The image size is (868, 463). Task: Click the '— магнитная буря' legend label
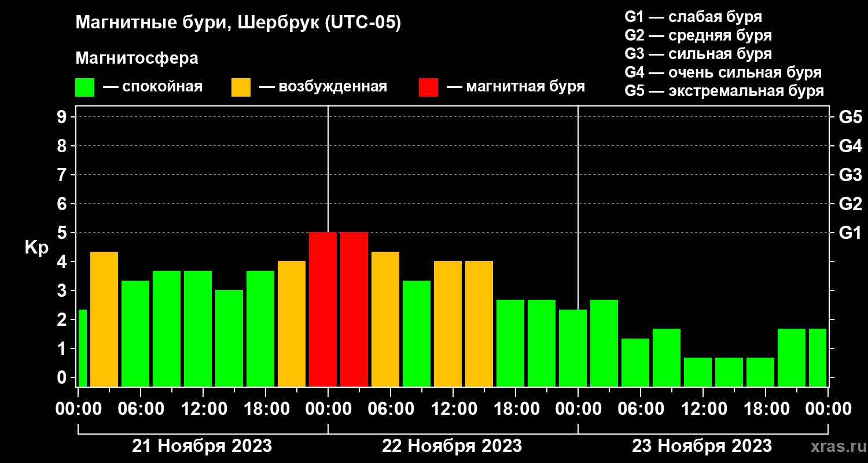click(516, 87)
